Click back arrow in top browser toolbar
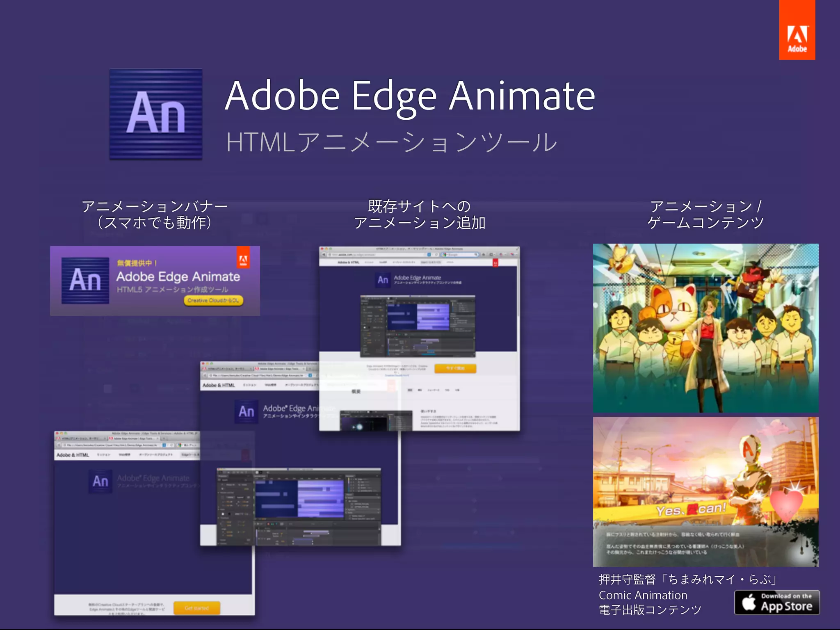Viewport: 840px width, 630px height. click(x=324, y=255)
